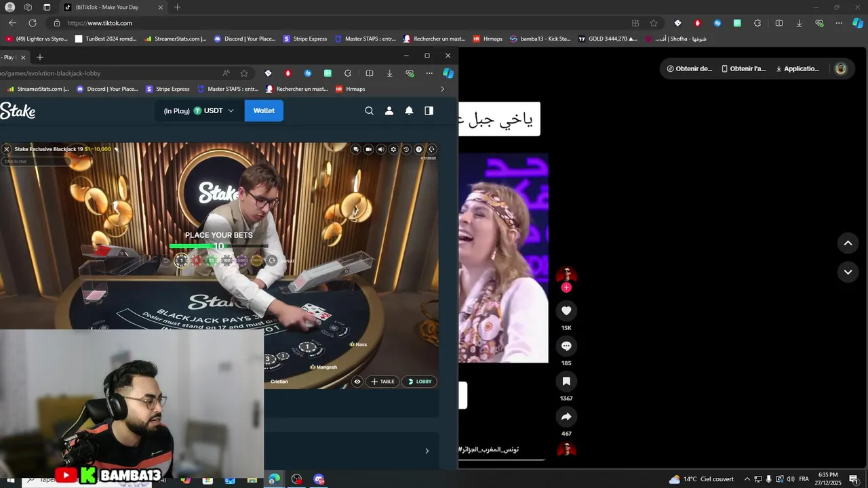Open 'Stripe Express' bookmark in back window
Screen dimensions: 868x488
[305, 39]
